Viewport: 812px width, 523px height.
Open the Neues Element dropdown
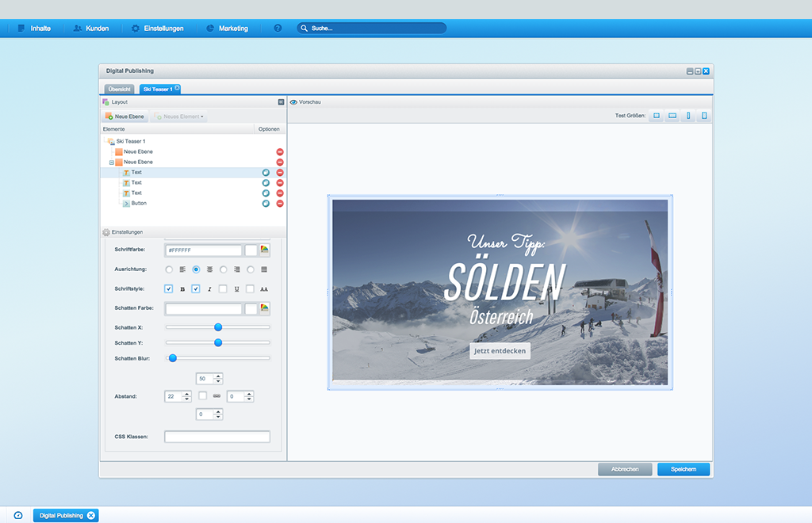[180, 116]
